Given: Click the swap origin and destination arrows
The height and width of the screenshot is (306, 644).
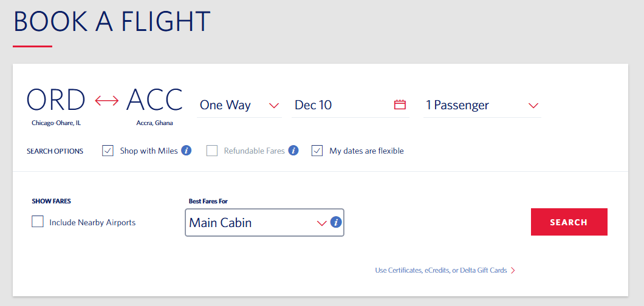Looking at the screenshot, I should 107,101.
